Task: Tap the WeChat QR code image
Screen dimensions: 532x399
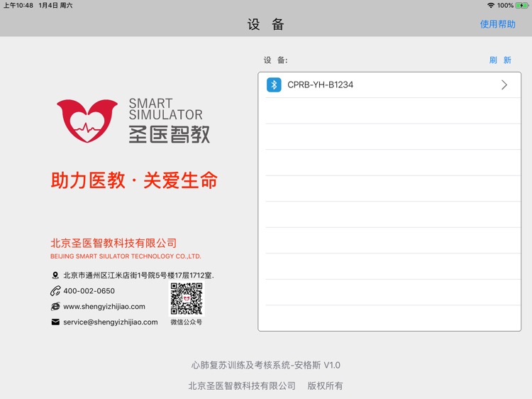Action: tap(187, 299)
